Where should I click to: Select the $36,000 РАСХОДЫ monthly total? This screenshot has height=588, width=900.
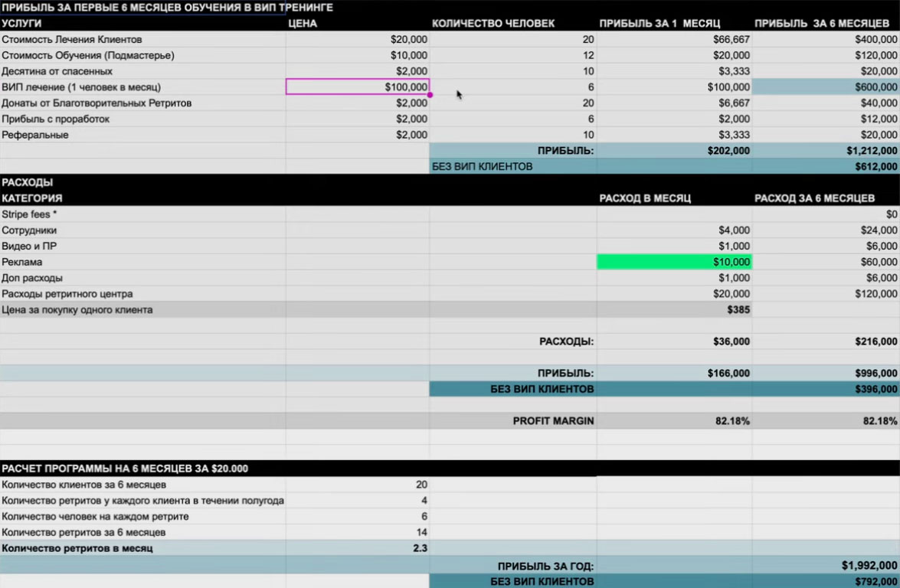[x=675, y=341]
